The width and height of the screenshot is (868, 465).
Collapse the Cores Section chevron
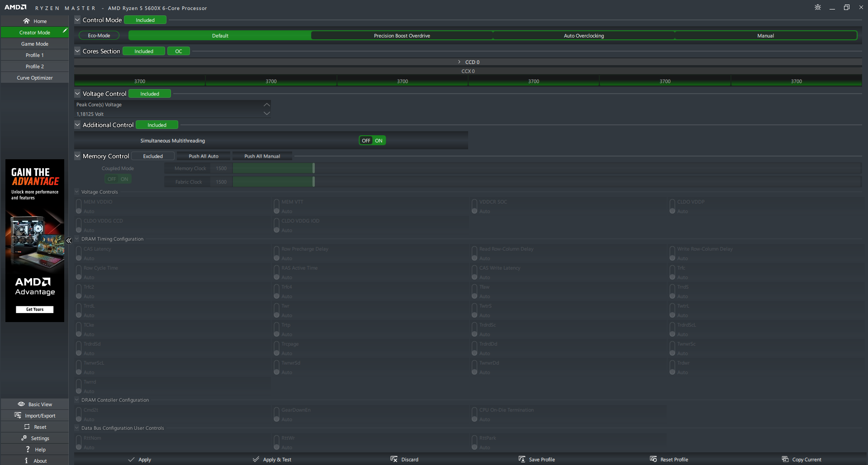click(77, 51)
